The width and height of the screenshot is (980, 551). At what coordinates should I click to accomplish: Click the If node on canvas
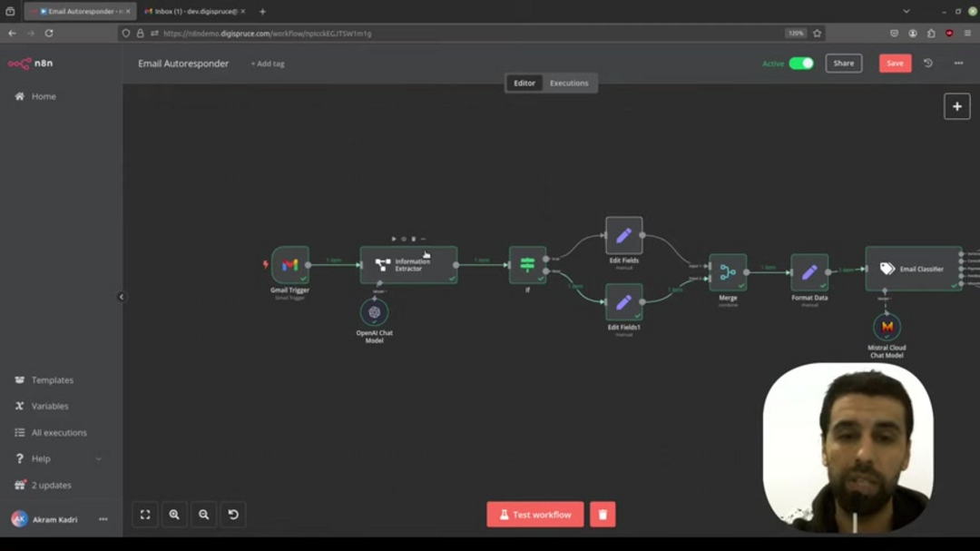pos(527,265)
